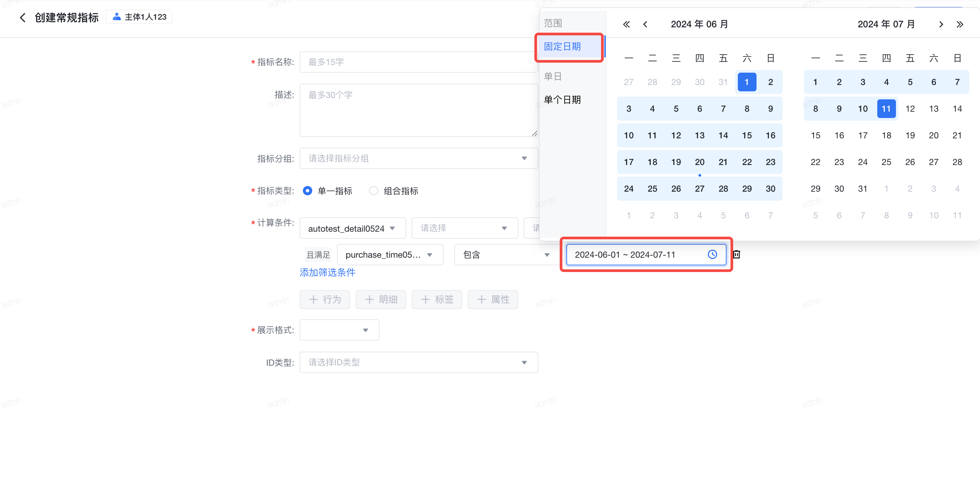
Task: Click 添加筛选条件 link
Action: [327, 273]
